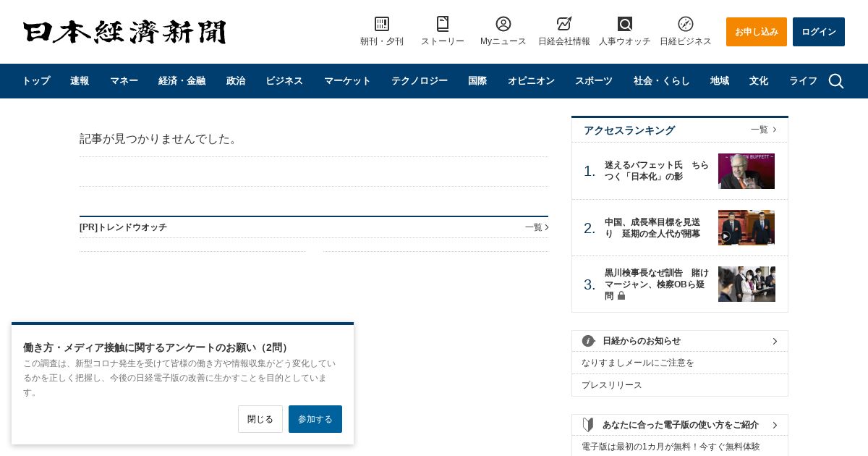Open the 日経ビジネス compass icon
This screenshot has width=868, height=456.
[686, 24]
